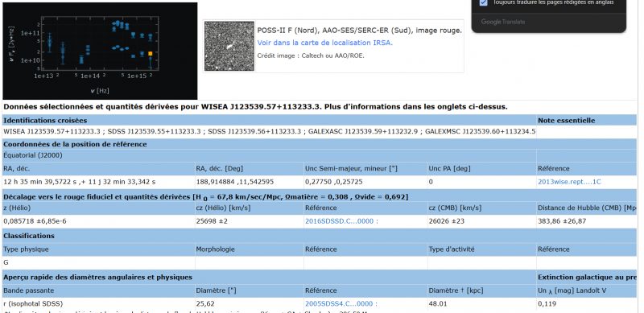The height and width of the screenshot is (313, 644).
Task: Click the 'Bande passante' column label
Action: [x=28, y=290]
